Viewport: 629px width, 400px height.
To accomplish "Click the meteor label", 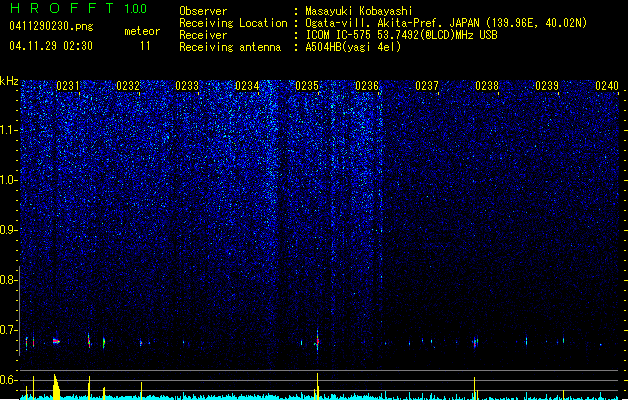I will (142, 31).
